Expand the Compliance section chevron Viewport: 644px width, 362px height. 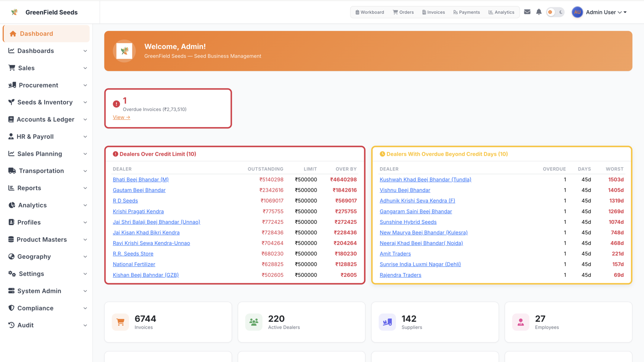pyautogui.click(x=85, y=308)
